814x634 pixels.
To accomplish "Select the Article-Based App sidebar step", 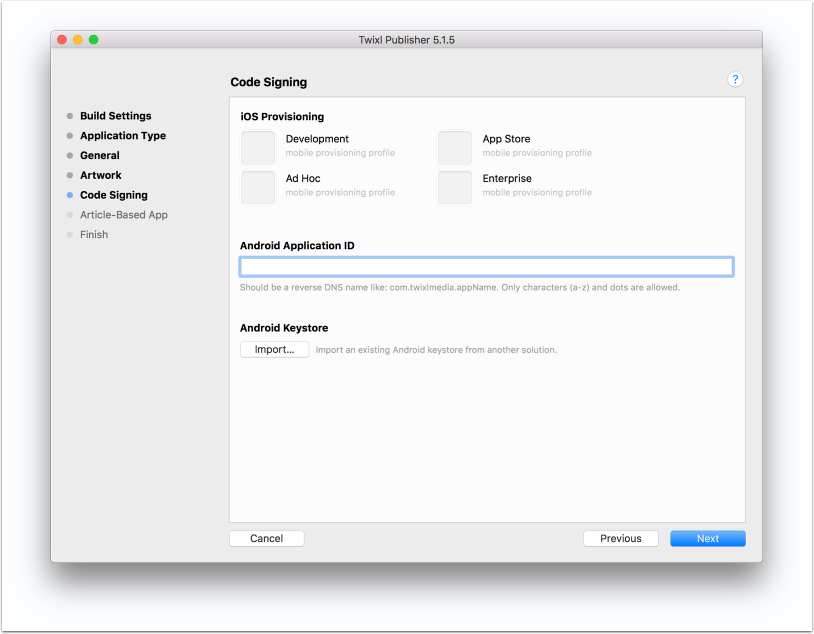I will point(123,215).
